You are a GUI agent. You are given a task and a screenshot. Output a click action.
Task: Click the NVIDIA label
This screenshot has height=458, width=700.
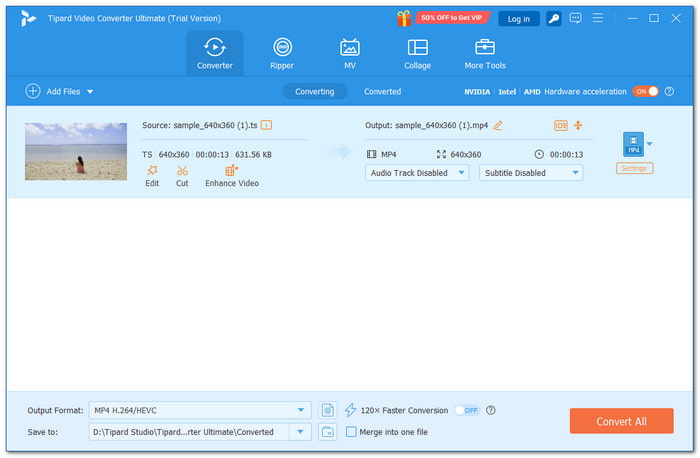[x=477, y=92]
